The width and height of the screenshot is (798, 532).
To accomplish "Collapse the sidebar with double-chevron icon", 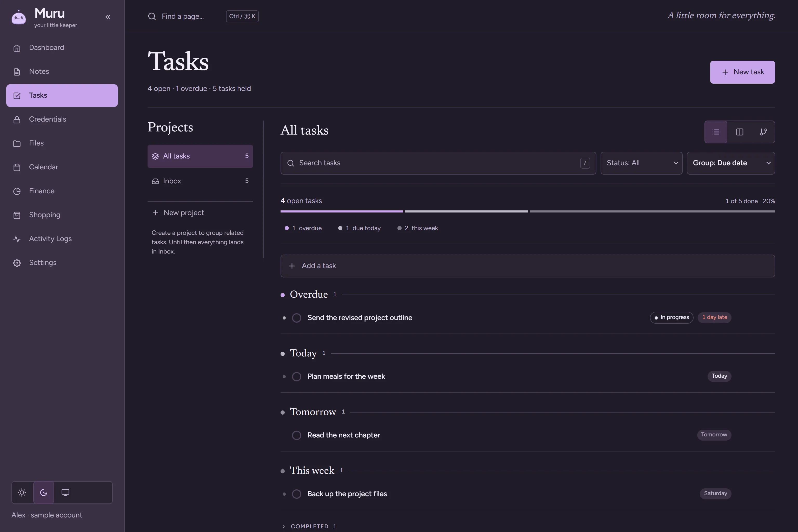I will 108,17.
